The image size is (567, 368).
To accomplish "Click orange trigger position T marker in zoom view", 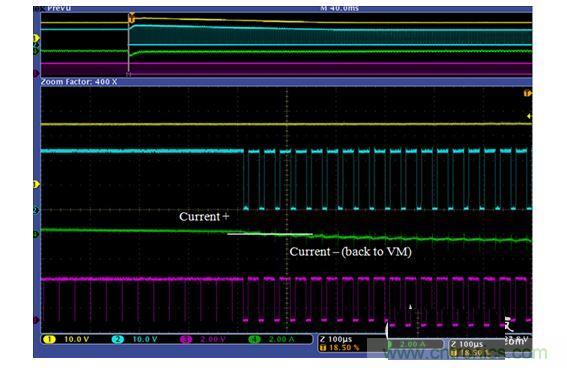I will [528, 94].
